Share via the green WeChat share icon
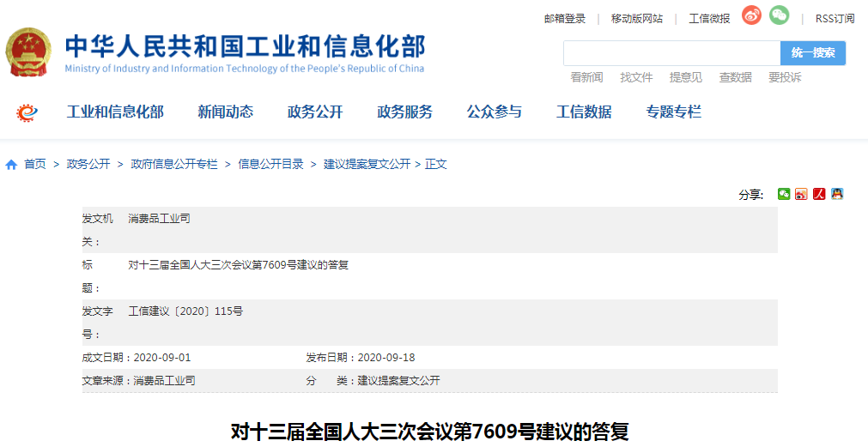The image size is (868, 447). tap(784, 194)
